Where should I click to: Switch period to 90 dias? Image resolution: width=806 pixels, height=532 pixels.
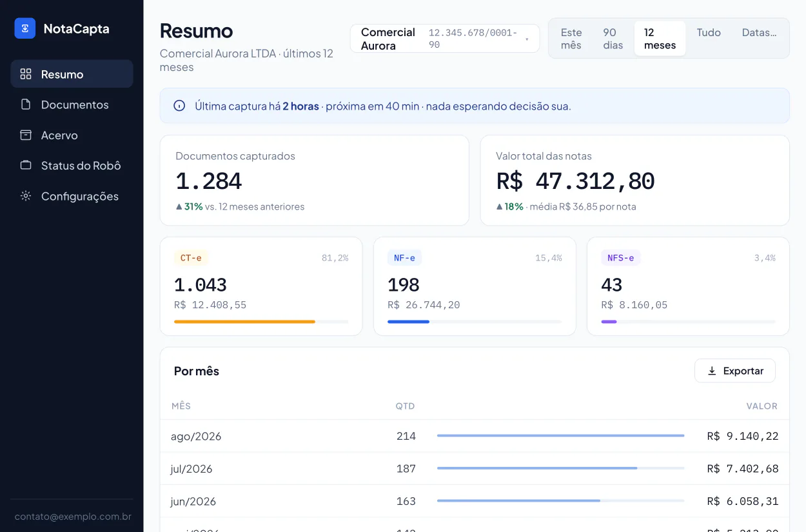tap(613, 39)
